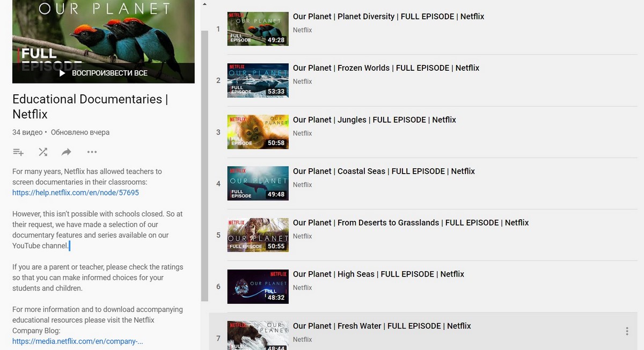644x350 pixels.
Task: Open Planet Diversity episode thumbnail
Action: pos(258,29)
